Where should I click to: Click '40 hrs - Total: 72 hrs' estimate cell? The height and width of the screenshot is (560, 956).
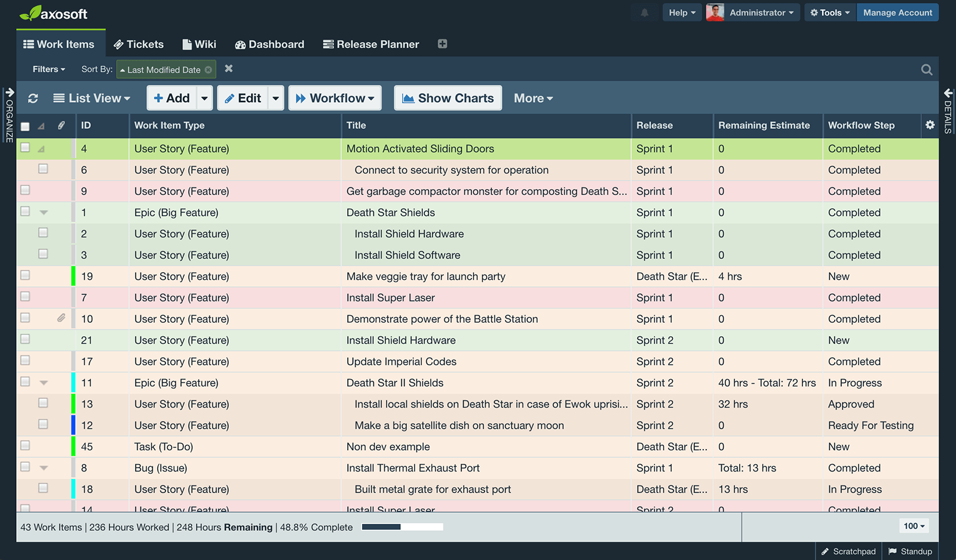767,383
